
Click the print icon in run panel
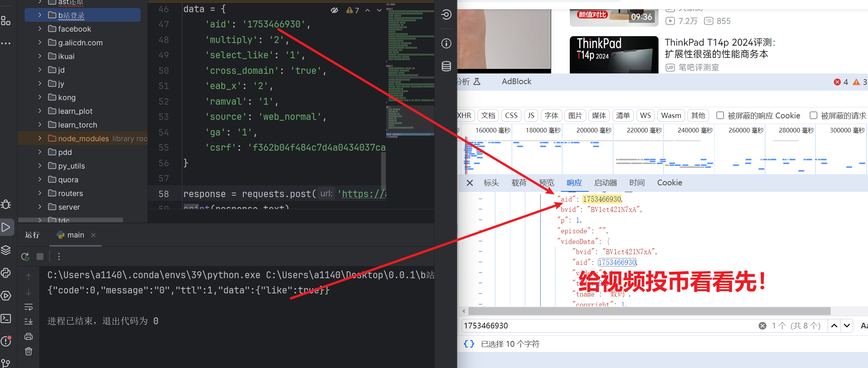(x=29, y=336)
